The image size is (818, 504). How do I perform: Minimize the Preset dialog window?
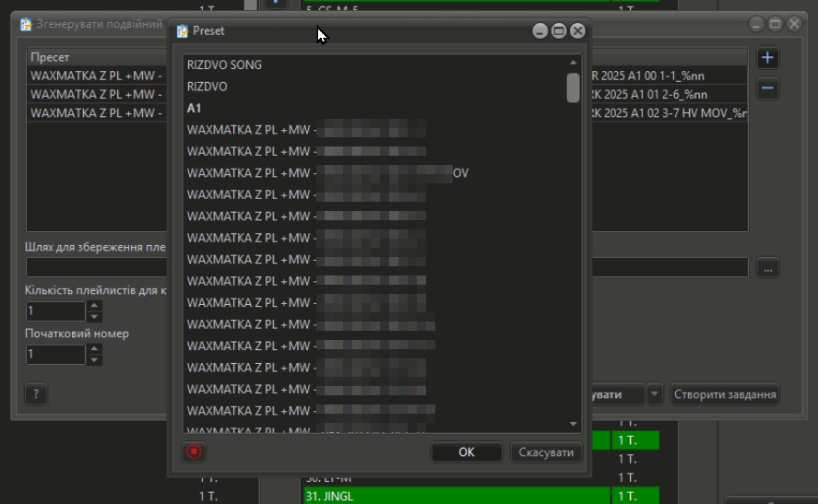tap(540, 31)
